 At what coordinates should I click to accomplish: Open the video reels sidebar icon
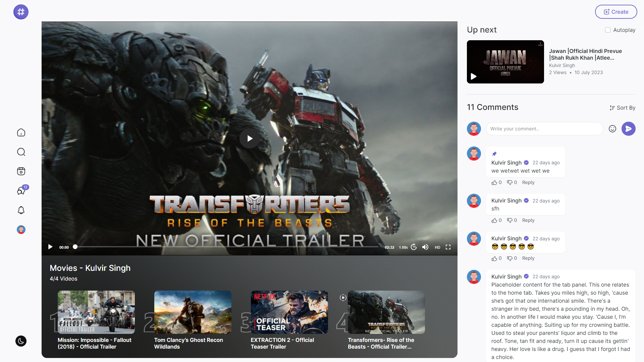(21, 171)
